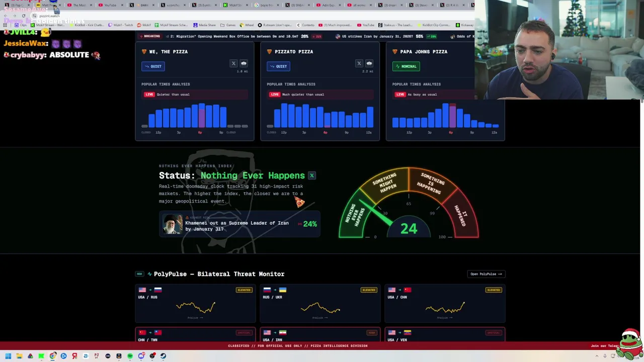Open the USA / RUS threat card

point(195,303)
